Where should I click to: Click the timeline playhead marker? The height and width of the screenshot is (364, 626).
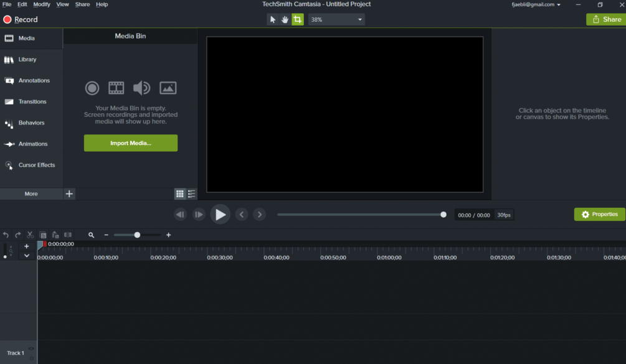[40, 245]
